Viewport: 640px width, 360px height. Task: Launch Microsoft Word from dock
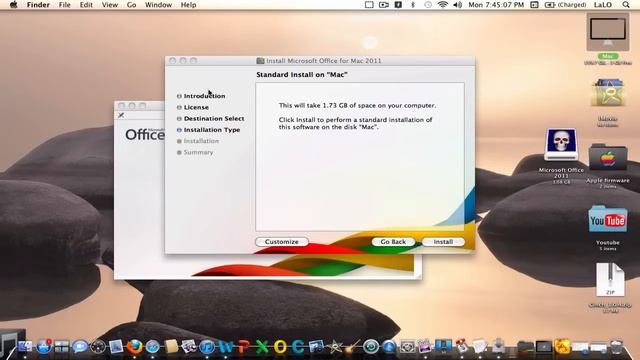[225, 347]
